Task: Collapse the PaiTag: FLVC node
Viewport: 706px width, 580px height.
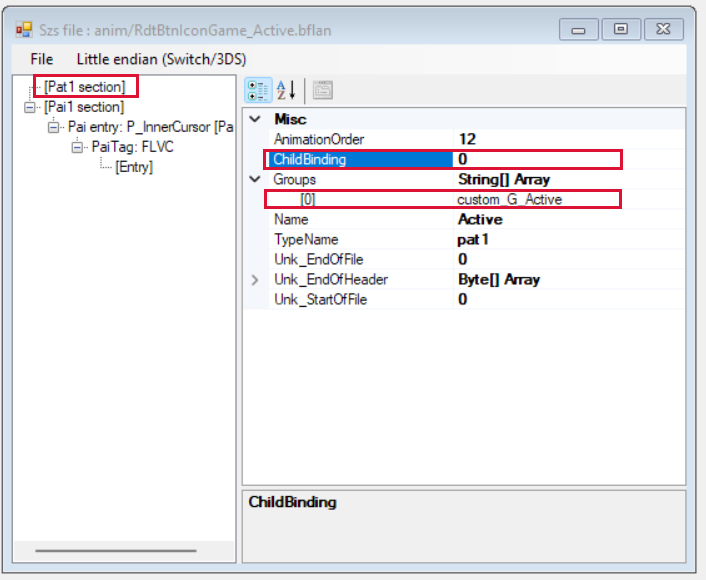Action: click(77, 147)
